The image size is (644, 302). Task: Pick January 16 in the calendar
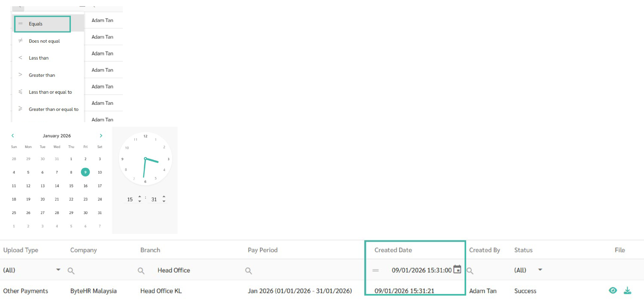[85, 186]
